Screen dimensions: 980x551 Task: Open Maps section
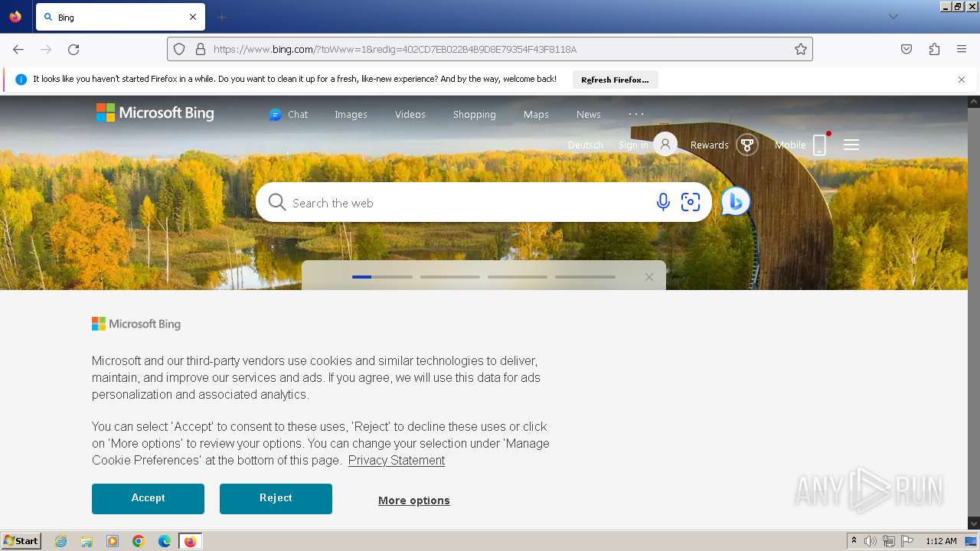[536, 114]
